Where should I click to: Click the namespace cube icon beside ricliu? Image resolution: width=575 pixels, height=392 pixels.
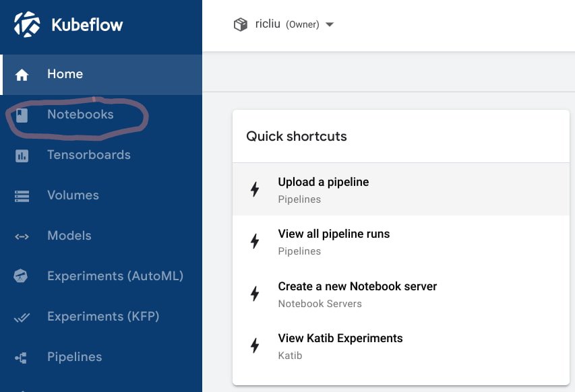[x=241, y=24]
